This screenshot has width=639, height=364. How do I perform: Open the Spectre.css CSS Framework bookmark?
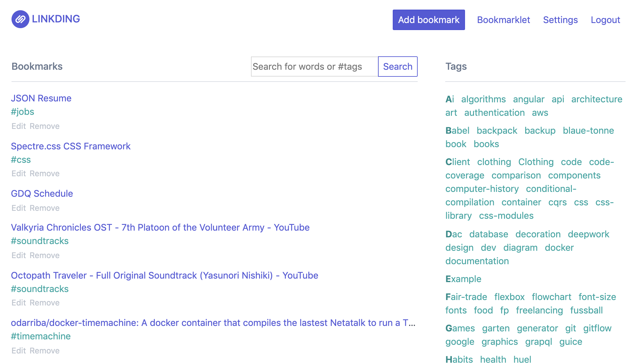[x=70, y=146]
